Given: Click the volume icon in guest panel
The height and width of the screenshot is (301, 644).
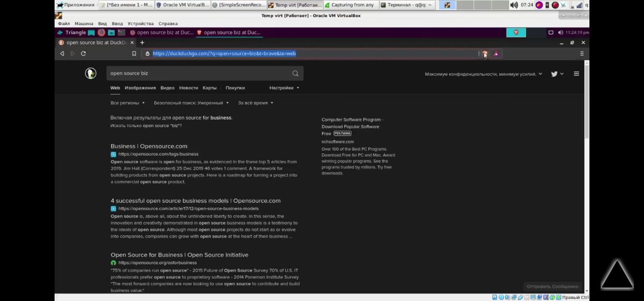Looking at the screenshot, I should [x=560, y=33].
